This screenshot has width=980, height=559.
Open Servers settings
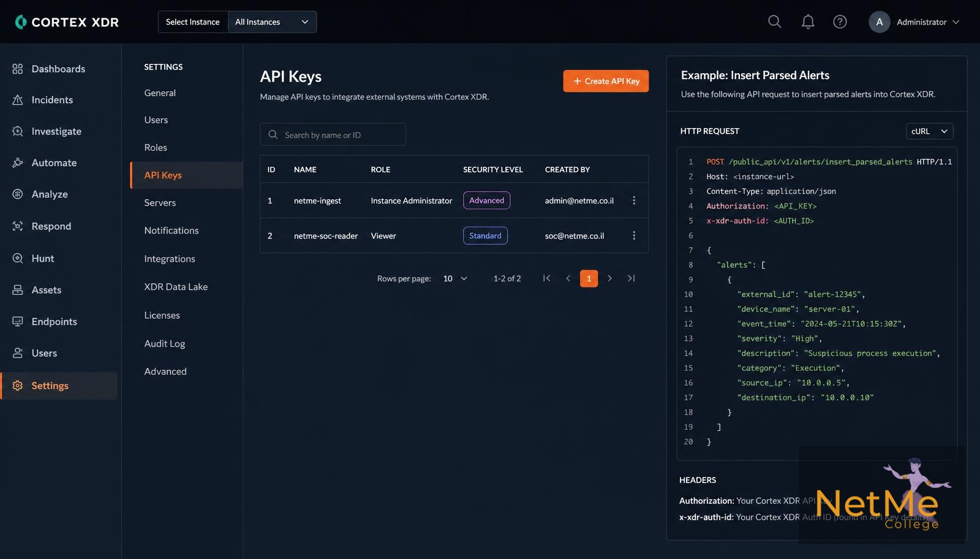160,202
